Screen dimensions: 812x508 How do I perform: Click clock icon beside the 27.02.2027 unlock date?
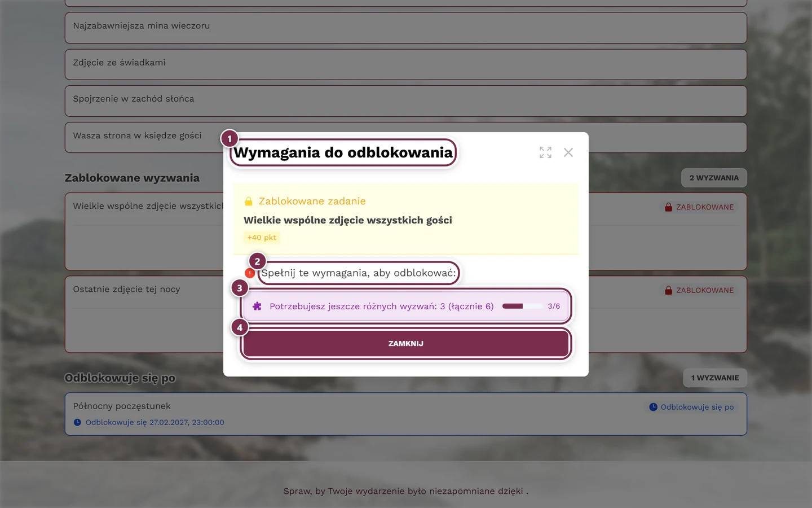(77, 422)
